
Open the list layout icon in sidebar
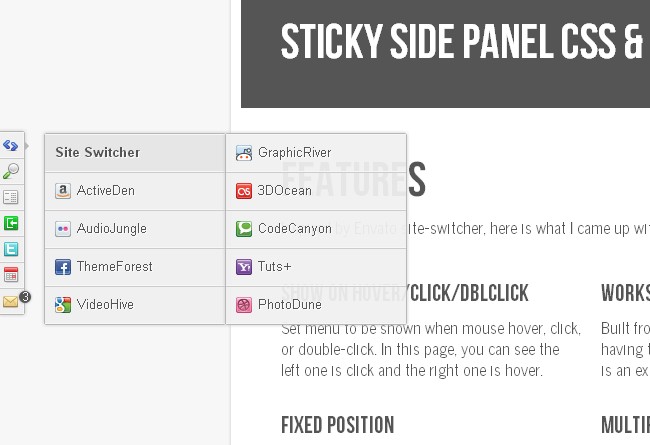point(11,197)
